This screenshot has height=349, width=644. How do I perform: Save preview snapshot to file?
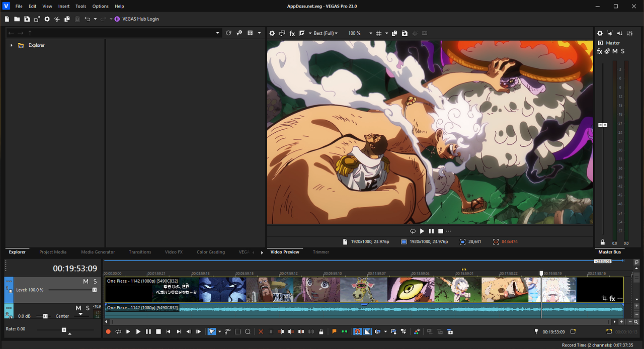[405, 33]
